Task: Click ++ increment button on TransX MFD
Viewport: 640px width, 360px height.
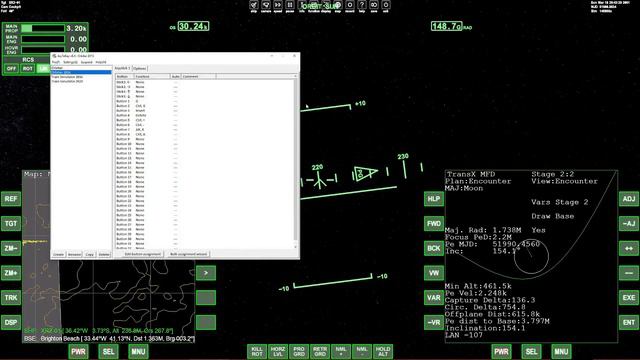Action: (x=629, y=248)
